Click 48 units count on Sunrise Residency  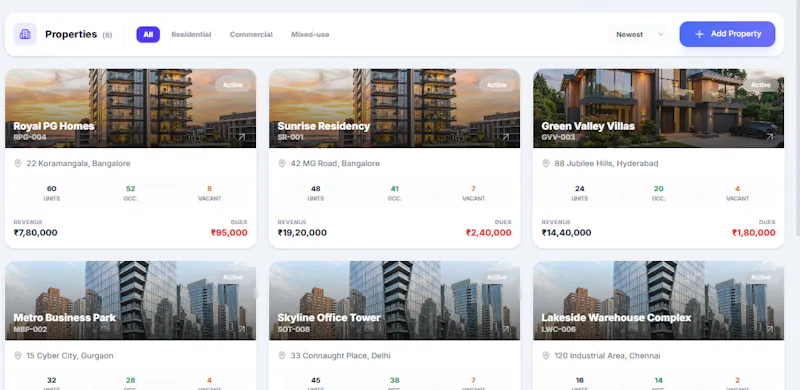[x=316, y=189]
